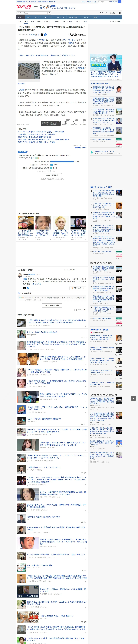Click 参考になった 471 button

point(78,288)
